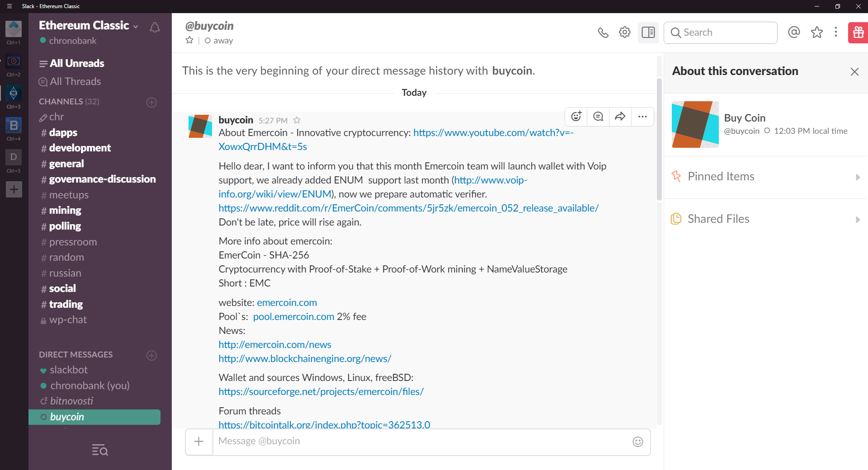Star the buycoin conversation in header

pyautogui.click(x=189, y=40)
